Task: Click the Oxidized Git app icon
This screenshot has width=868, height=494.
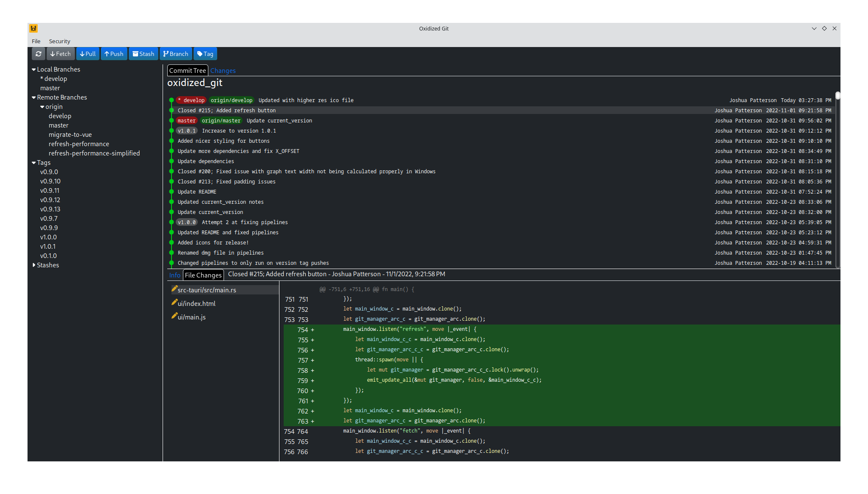Action: tap(33, 28)
